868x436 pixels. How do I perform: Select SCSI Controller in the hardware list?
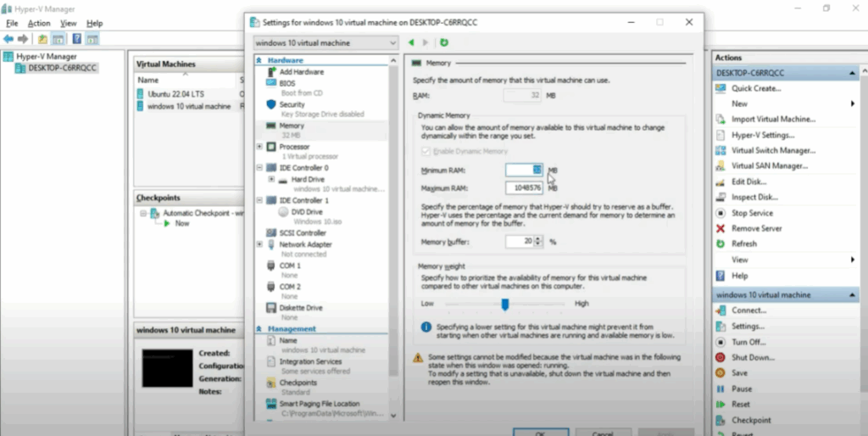(303, 232)
